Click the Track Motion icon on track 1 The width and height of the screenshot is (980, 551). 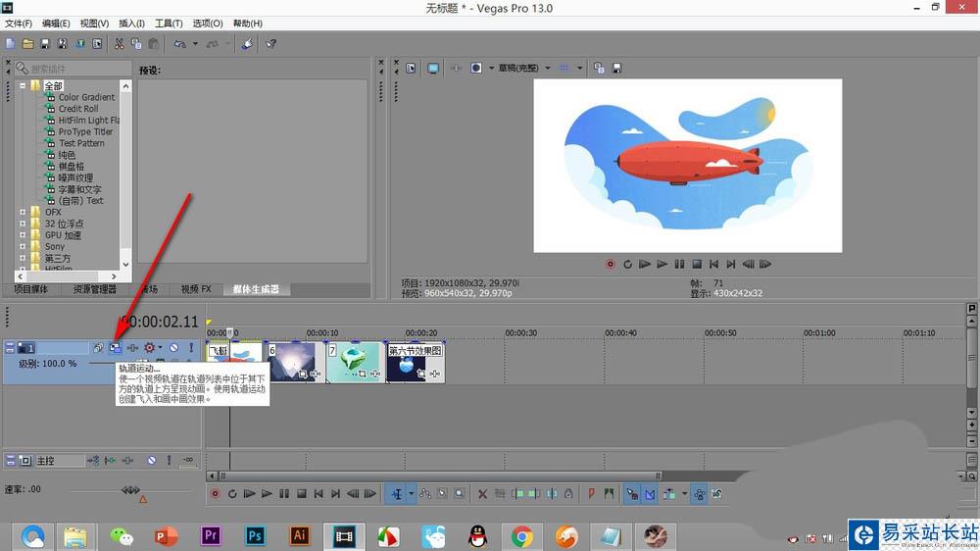(115, 347)
